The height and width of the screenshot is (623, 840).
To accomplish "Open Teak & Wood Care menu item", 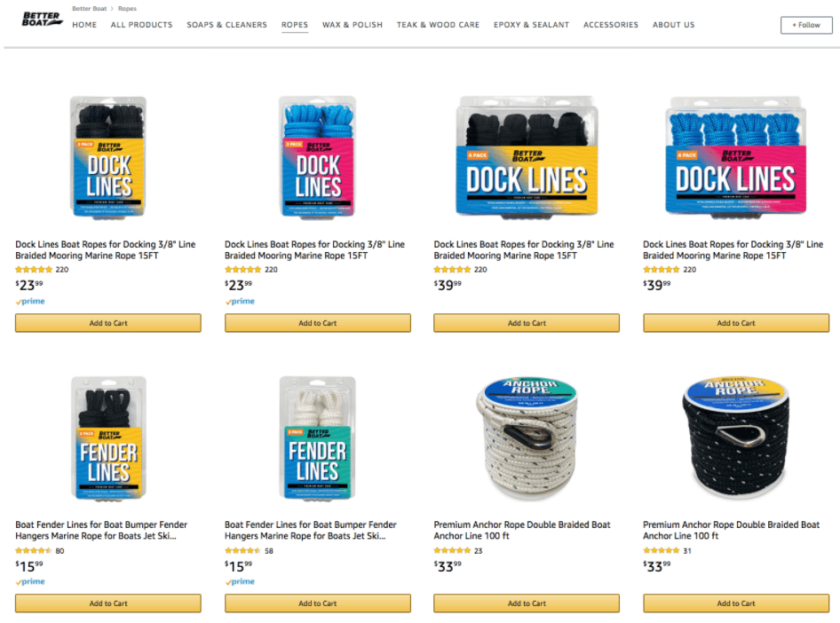I will click(438, 25).
